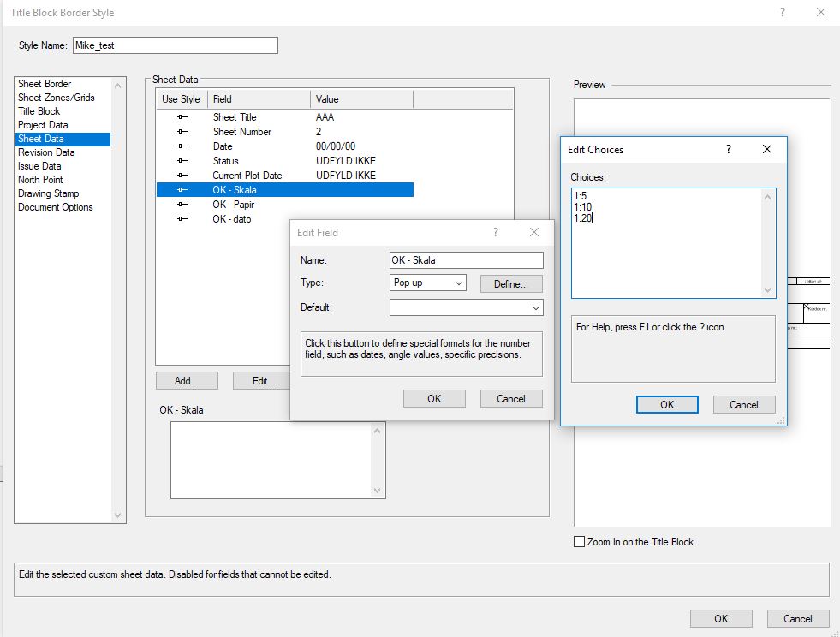840x637 pixels.
Task: Open help with the ? icon in Edit Choices
Action: tap(729, 150)
